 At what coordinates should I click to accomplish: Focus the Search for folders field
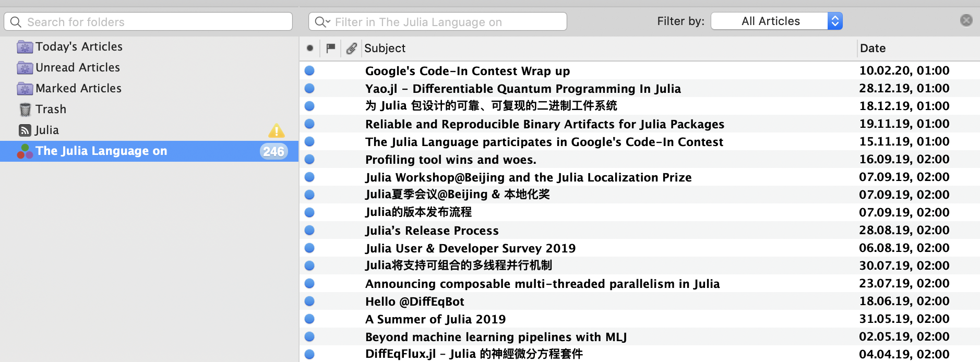[148, 22]
